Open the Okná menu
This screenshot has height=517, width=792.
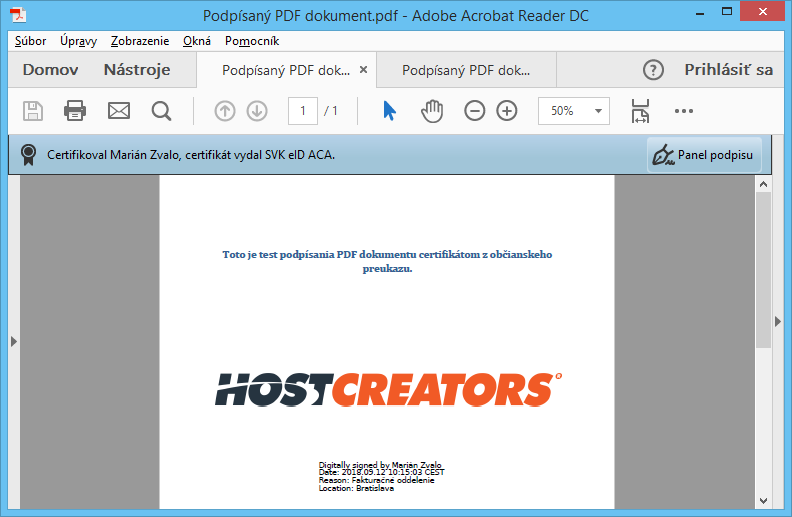tap(196, 41)
